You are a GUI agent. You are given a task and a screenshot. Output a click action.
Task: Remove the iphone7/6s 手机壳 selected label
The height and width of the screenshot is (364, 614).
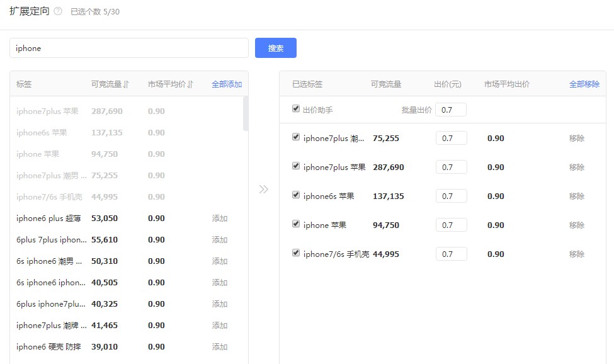pyautogui.click(x=576, y=254)
